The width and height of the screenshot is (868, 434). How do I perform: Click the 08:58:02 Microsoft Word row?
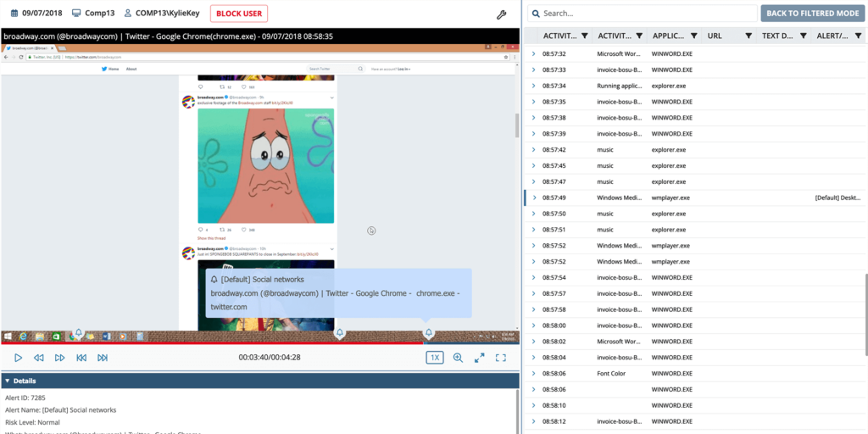click(x=695, y=342)
